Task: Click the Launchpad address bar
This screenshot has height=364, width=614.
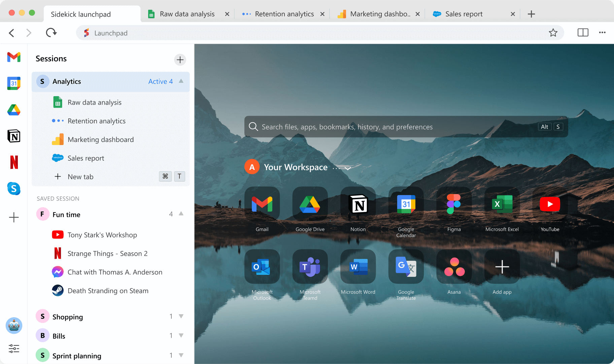Action: (x=320, y=33)
